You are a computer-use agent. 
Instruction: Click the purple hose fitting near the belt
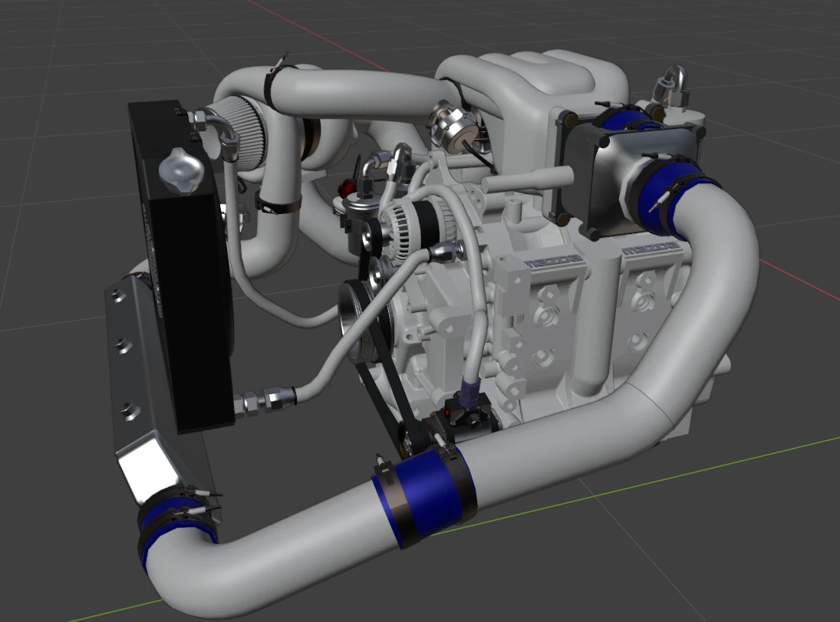[x=471, y=383]
